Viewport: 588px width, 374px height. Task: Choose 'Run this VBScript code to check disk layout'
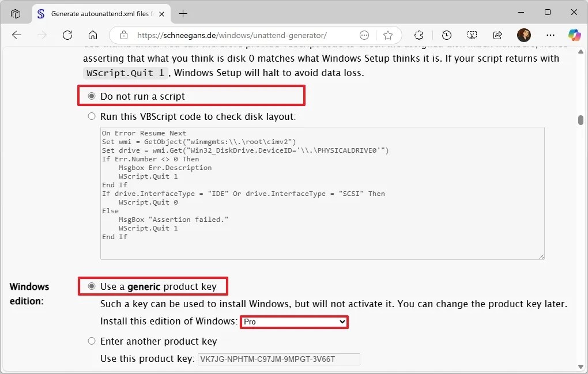click(91, 116)
